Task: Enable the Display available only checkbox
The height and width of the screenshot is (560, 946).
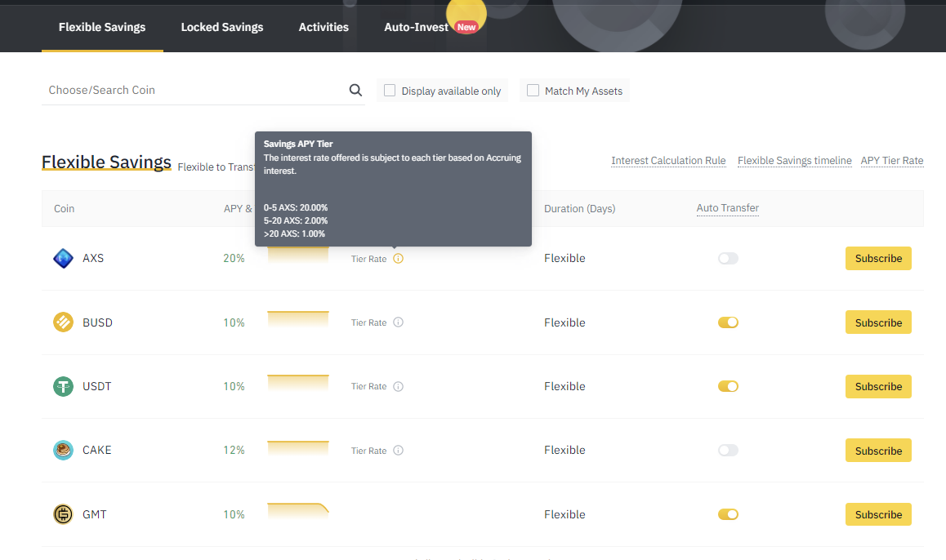Action: coord(390,91)
